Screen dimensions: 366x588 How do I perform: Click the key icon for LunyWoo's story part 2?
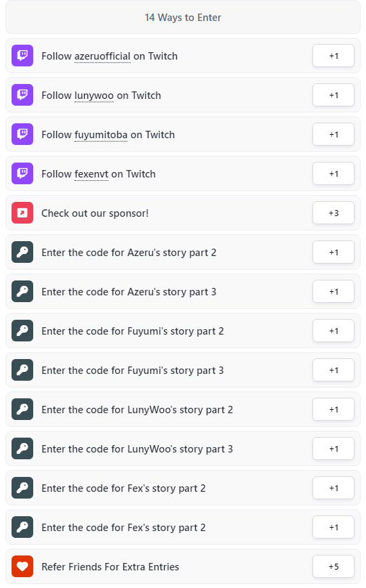coord(22,409)
